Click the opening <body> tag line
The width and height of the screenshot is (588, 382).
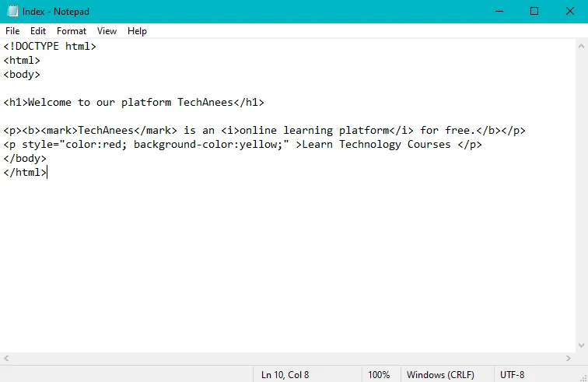22,74
